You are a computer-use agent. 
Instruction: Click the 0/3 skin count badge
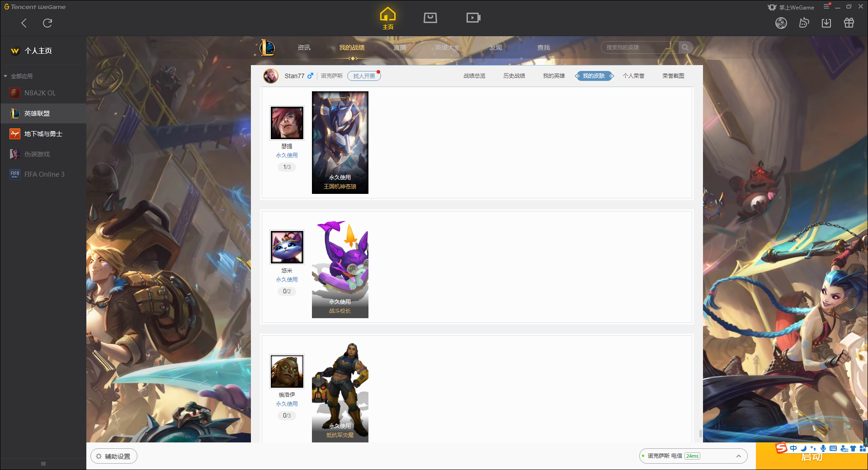click(287, 416)
